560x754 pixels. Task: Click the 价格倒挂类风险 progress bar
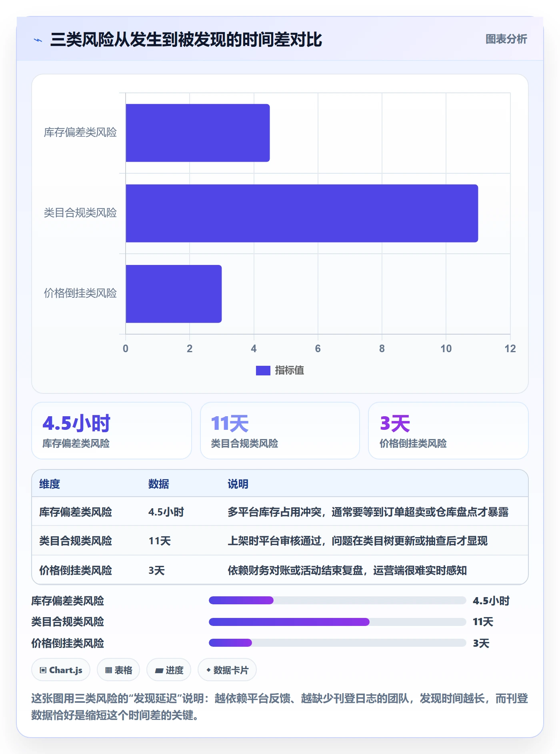tap(337, 643)
